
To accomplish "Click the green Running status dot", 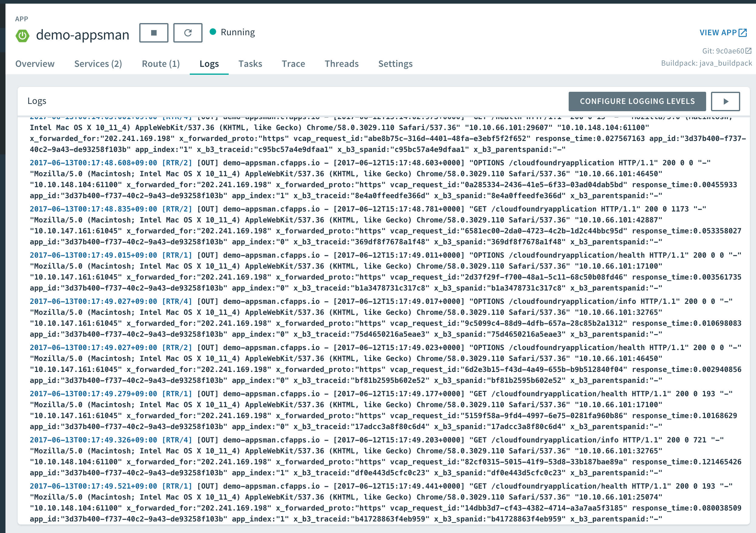I will (x=213, y=32).
